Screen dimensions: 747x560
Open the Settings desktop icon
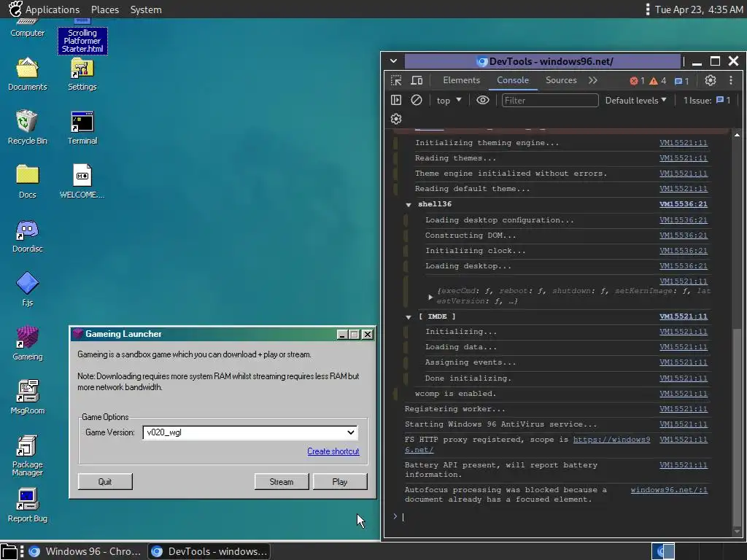point(82,74)
